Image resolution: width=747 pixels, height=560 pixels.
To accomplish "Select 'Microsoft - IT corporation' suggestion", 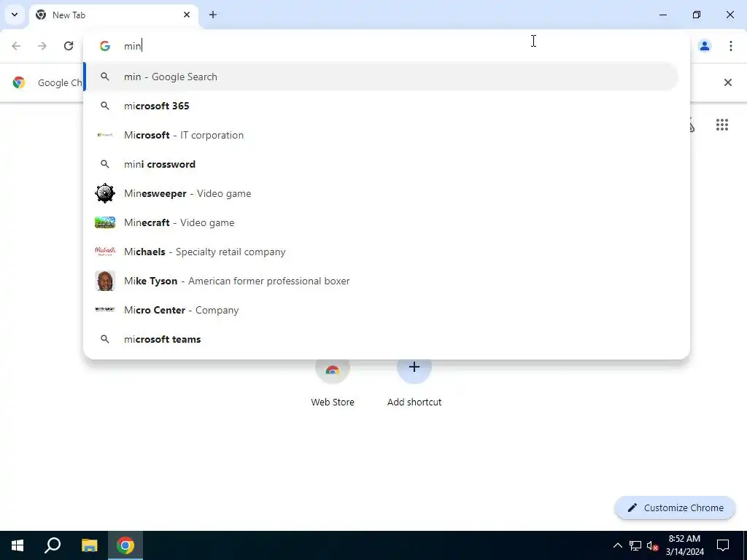I will coord(381,135).
